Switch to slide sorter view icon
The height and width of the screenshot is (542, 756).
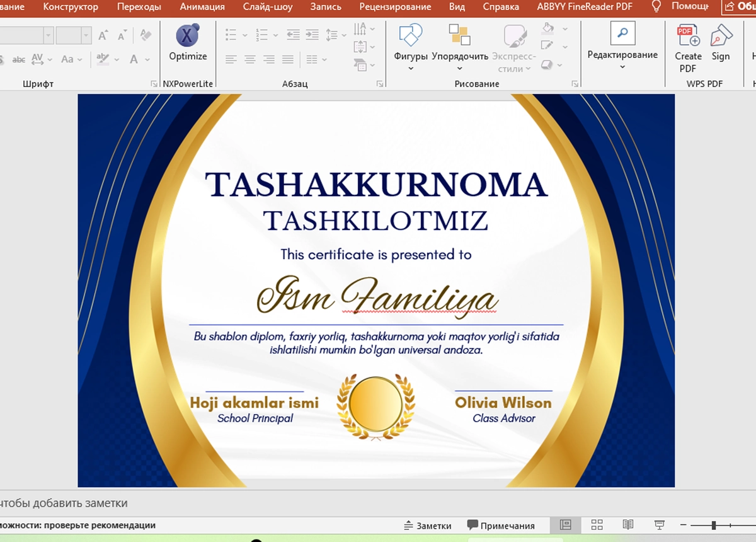point(597,525)
